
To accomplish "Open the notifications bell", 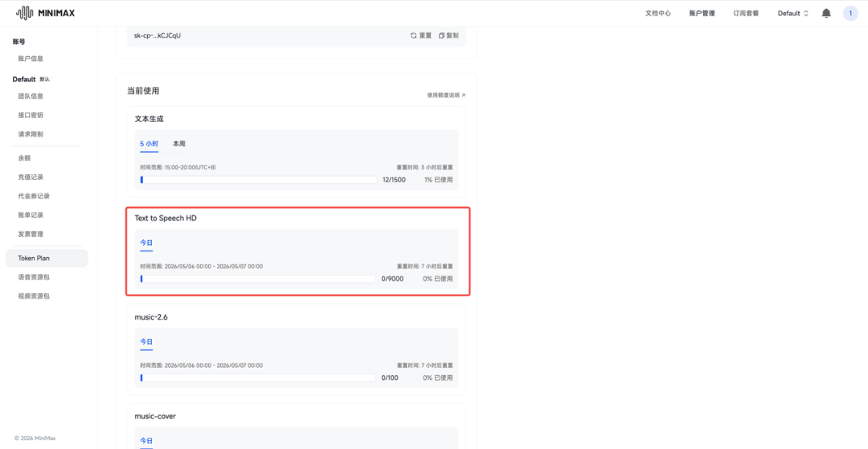I will tap(826, 14).
